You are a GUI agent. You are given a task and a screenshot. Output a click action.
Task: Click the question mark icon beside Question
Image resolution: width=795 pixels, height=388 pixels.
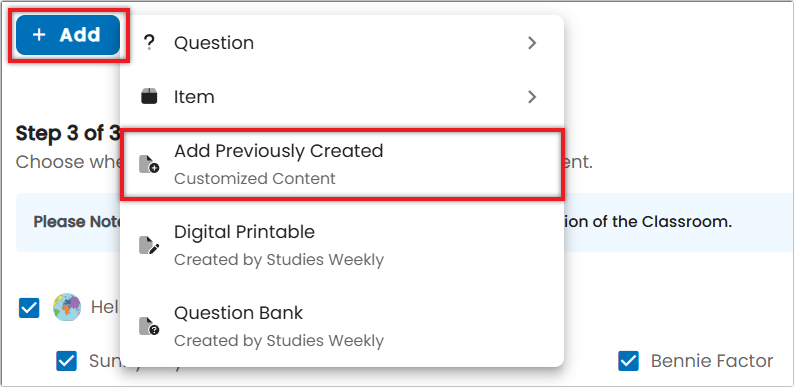(x=149, y=43)
